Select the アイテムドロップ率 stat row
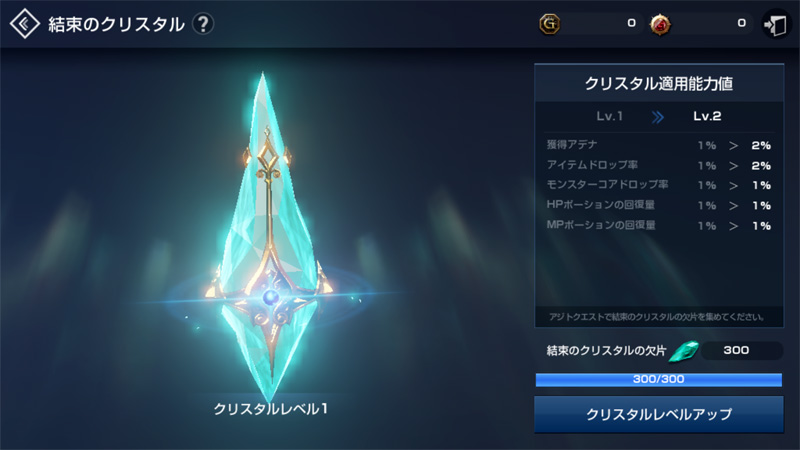The width and height of the screenshot is (800, 450). tap(659, 165)
